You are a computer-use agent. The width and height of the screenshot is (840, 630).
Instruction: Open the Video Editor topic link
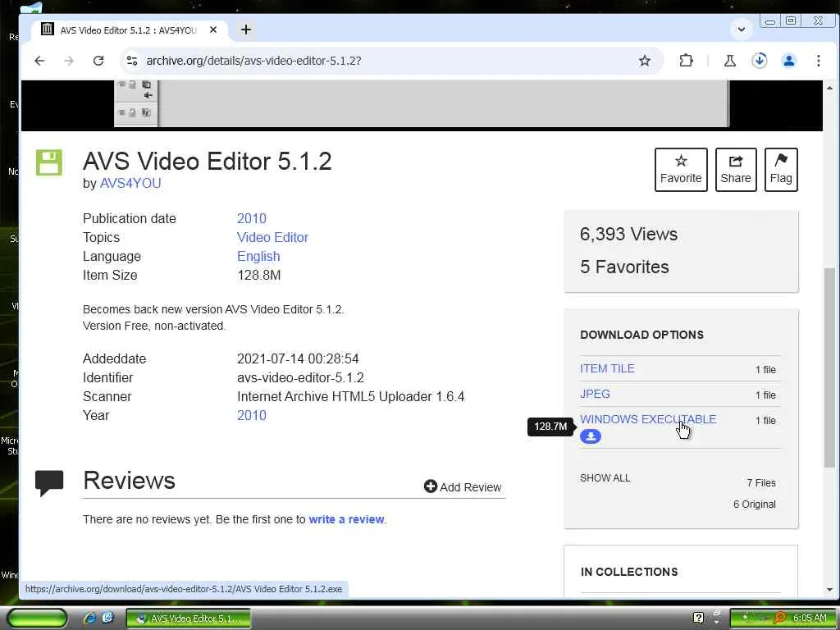point(272,237)
